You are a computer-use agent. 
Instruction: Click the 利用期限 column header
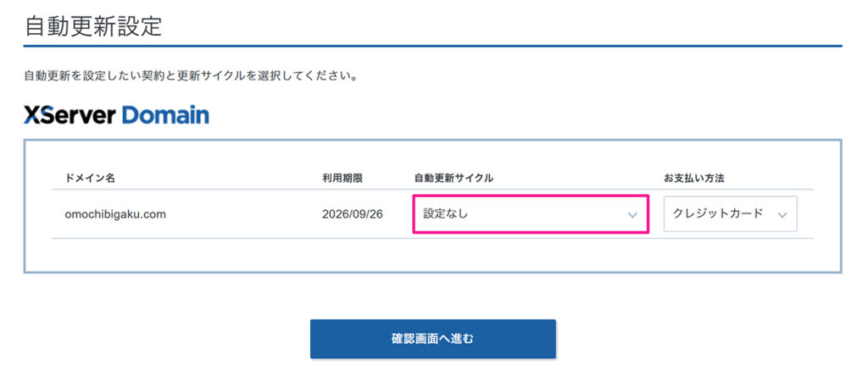(342, 178)
